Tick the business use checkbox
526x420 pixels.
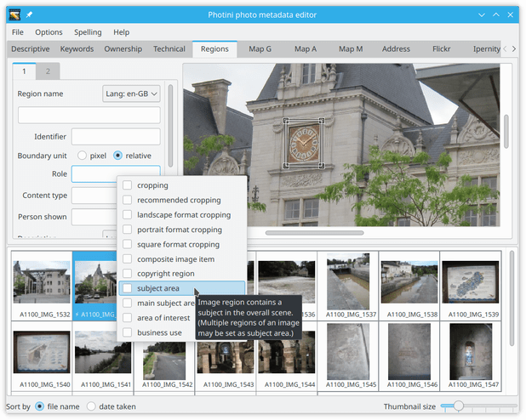(x=127, y=332)
